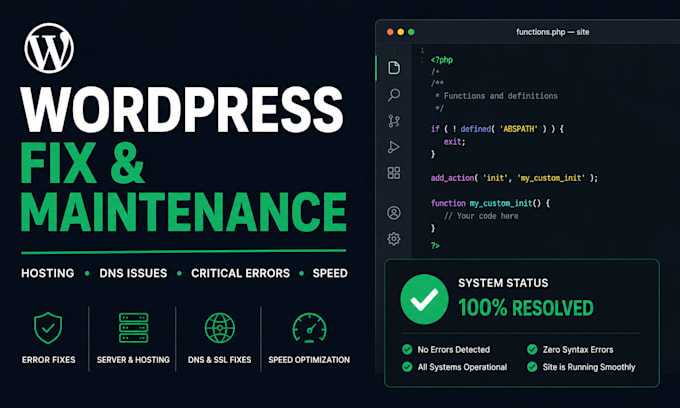Click the Zero Syntax Errors text
The image size is (680, 408).
(578, 349)
